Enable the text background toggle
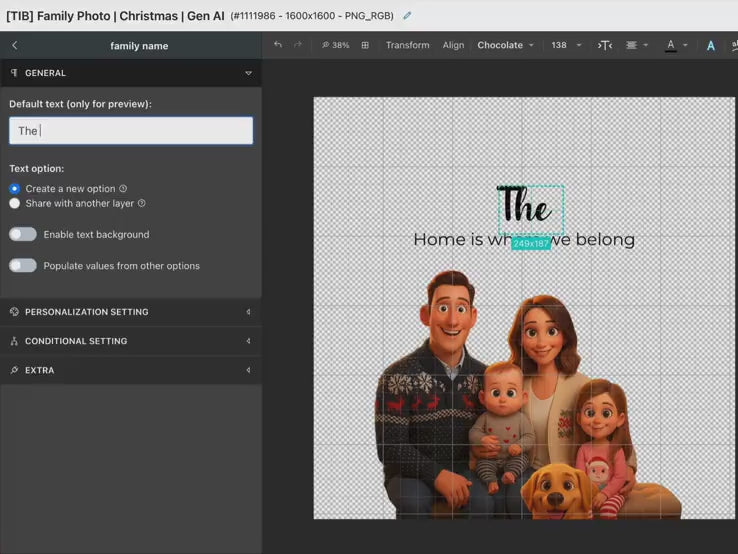Viewport: 738px width, 554px height. [x=23, y=234]
